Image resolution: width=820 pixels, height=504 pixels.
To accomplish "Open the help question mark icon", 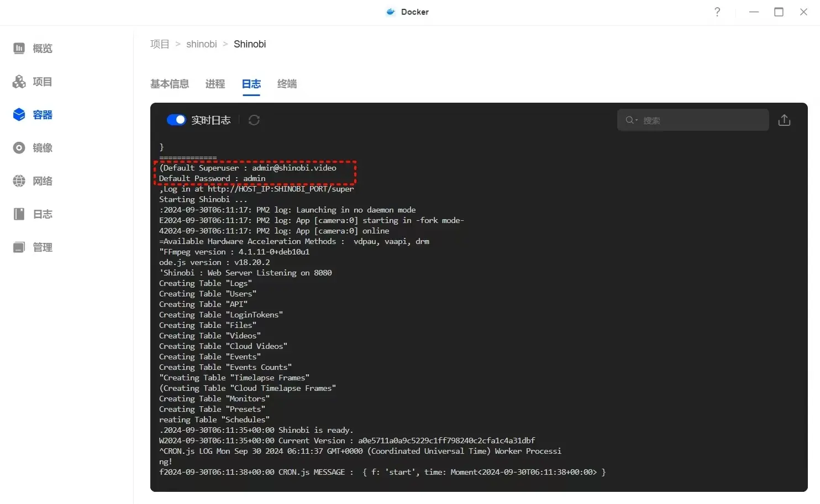I will 717,12.
